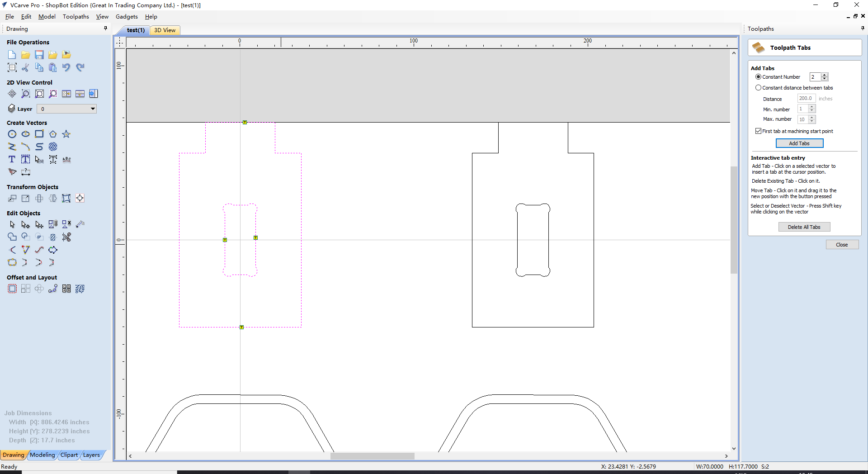Open the Edit menu
This screenshot has height=474, width=868.
click(x=26, y=17)
